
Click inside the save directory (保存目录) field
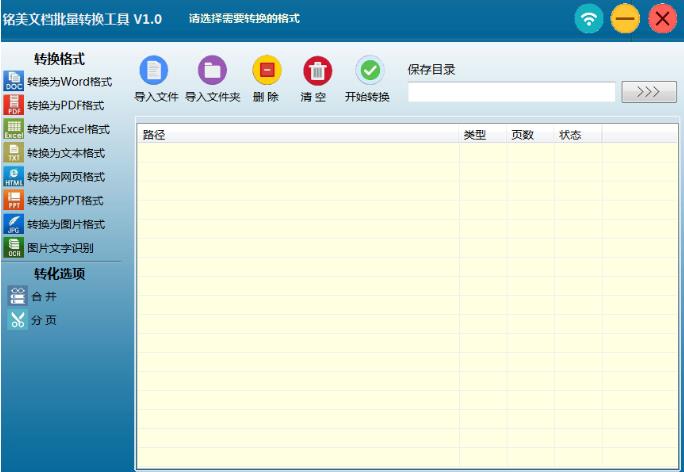[x=511, y=92]
